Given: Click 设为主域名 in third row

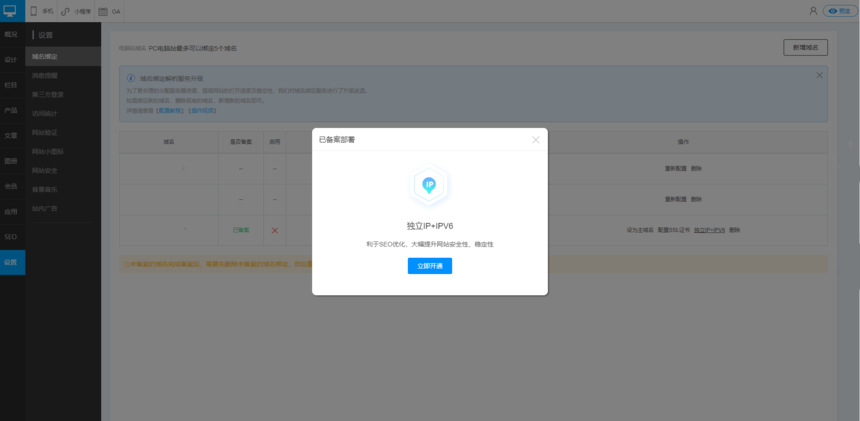Looking at the screenshot, I should click(640, 230).
